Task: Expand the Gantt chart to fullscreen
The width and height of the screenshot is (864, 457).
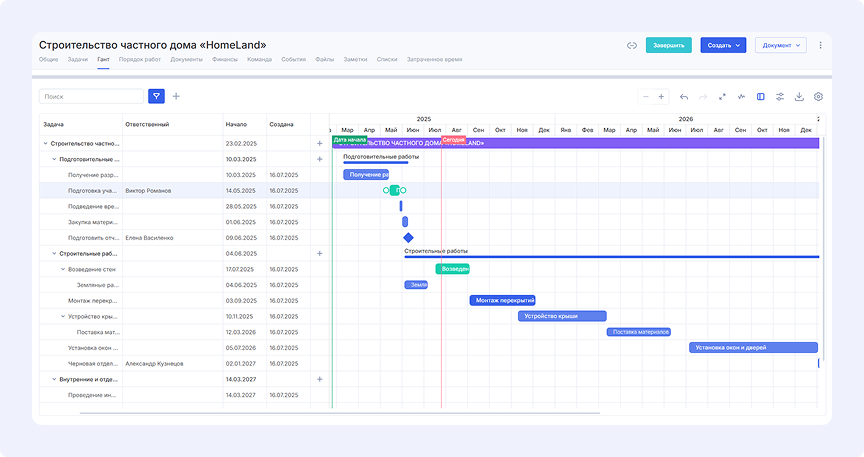Action: coord(722,97)
